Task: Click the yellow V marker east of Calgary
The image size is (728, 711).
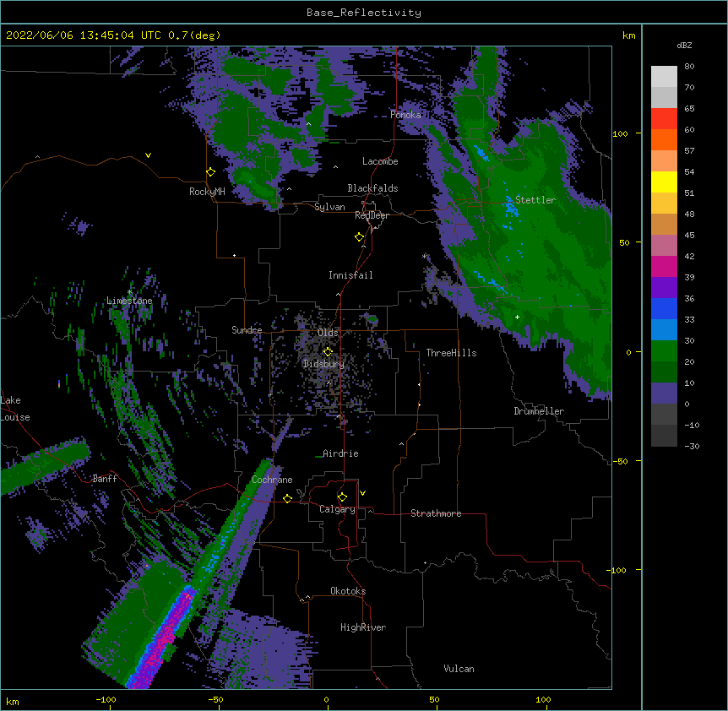Action: [x=362, y=493]
